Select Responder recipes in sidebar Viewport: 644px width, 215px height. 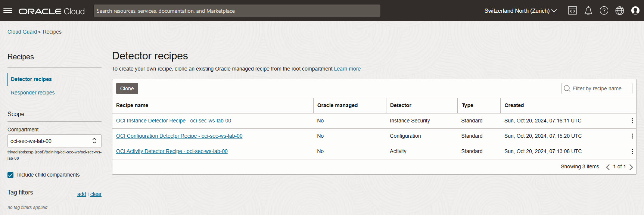pyautogui.click(x=33, y=93)
